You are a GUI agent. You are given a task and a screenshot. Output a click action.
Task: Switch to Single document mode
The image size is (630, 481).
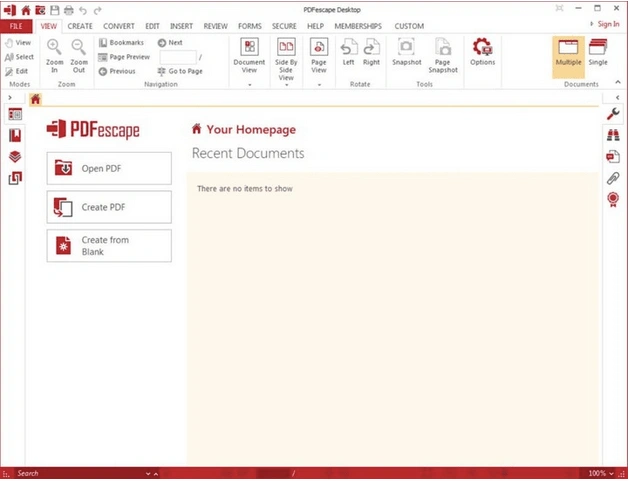[598, 52]
